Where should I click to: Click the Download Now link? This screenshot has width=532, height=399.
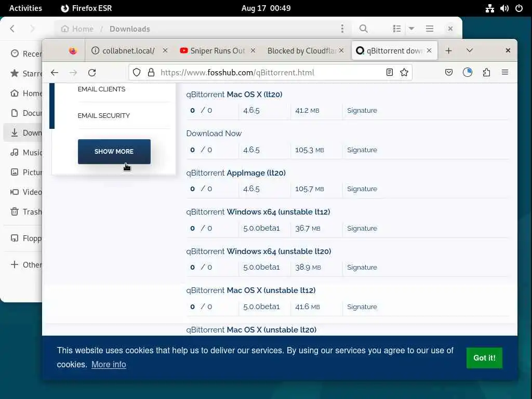click(214, 134)
